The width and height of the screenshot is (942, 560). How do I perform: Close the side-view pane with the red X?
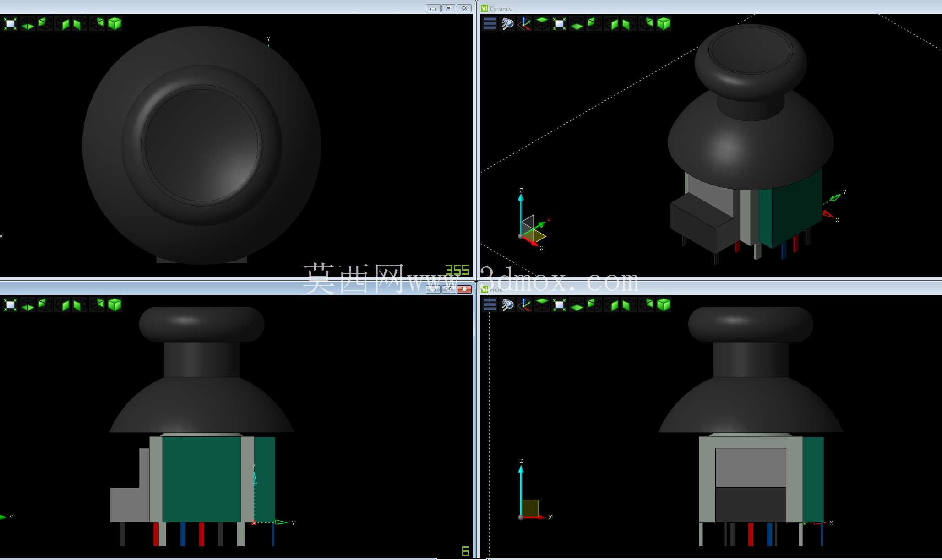point(464,289)
